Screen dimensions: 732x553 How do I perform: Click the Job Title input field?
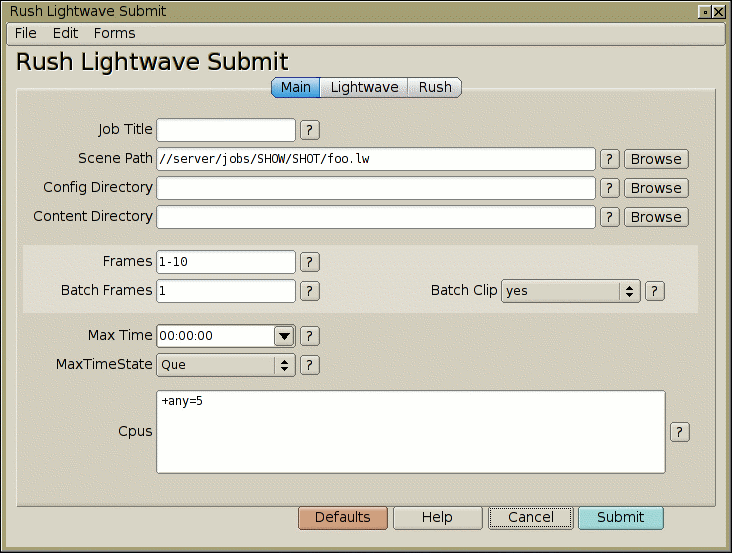(x=226, y=130)
